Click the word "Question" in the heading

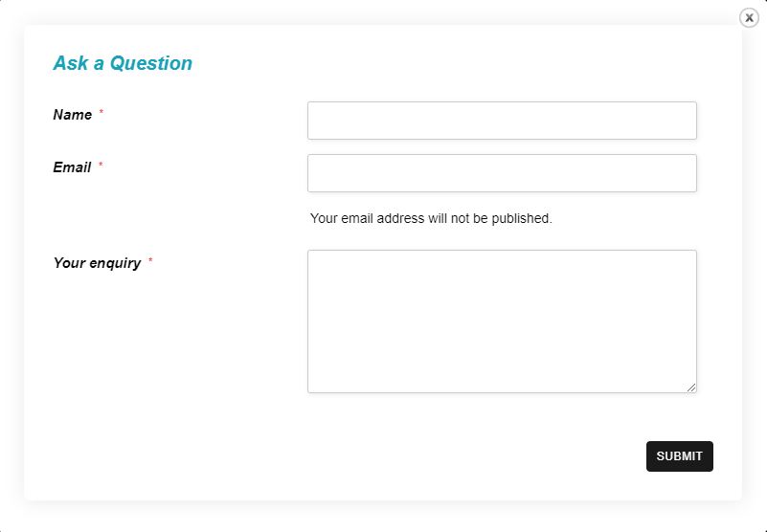151,63
